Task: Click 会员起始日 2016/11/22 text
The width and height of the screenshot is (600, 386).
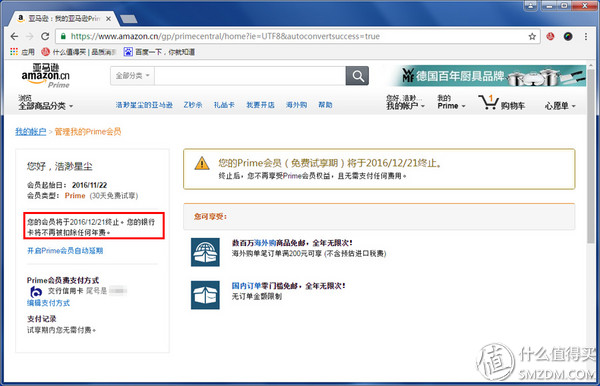Action: point(67,185)
